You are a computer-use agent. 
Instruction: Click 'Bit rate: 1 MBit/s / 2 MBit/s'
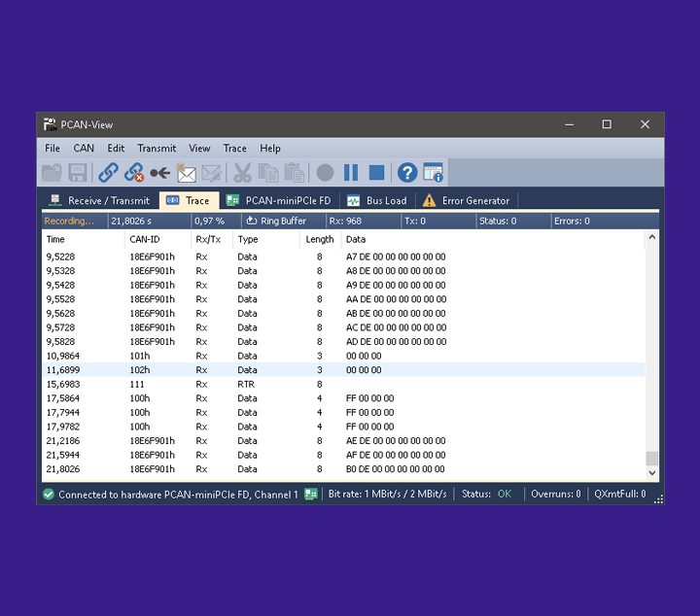(387, 495)
